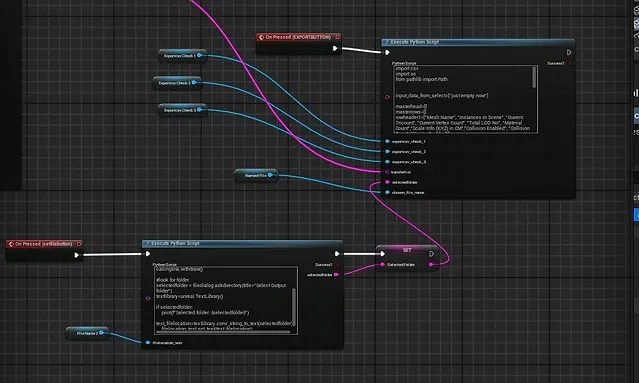Screen dimensions: 639x383
Task: Click the Success? pin on the askdirectory script node
Action: pos(337,264)
